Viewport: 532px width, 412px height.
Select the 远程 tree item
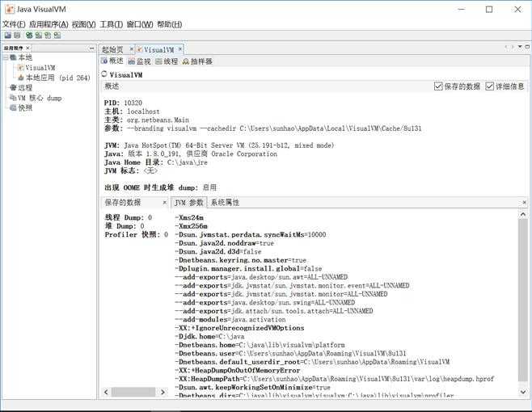click(25, 87)
